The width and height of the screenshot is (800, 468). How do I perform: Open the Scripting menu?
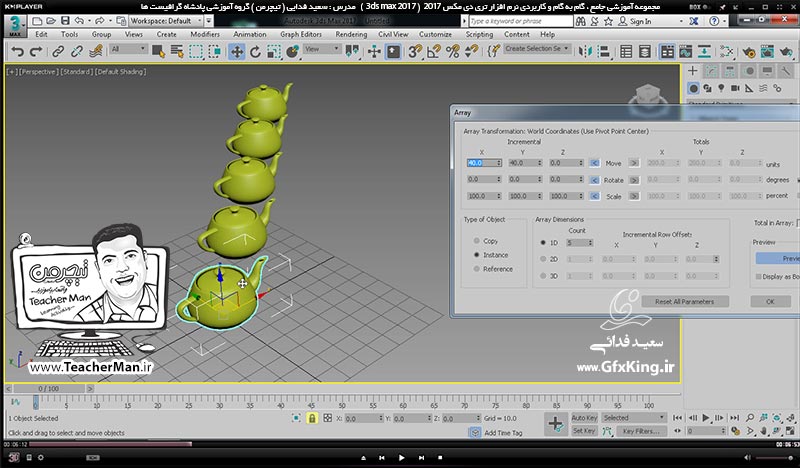(x=479, y=34)
